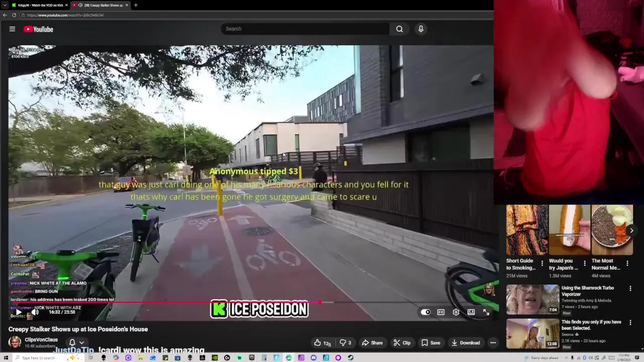Download the video
The image size is (644, 362).
pos(465,343)
